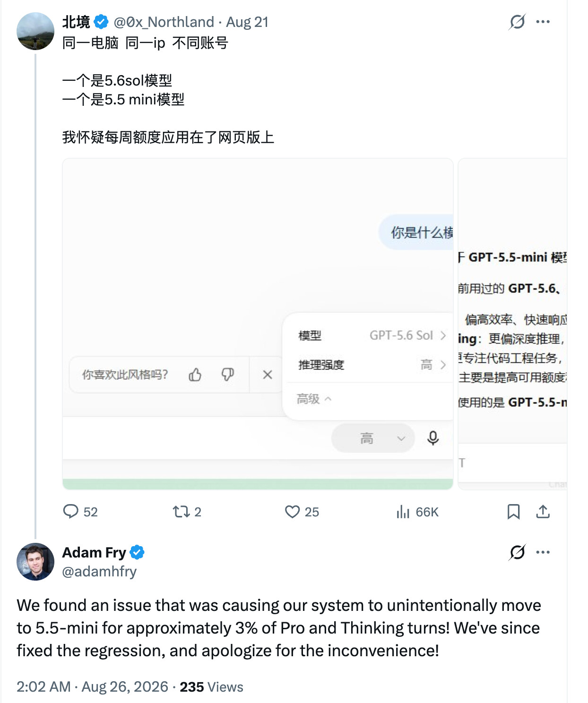Close the 你喜欢此风格吗 feedback prompt

coord(268,375)
